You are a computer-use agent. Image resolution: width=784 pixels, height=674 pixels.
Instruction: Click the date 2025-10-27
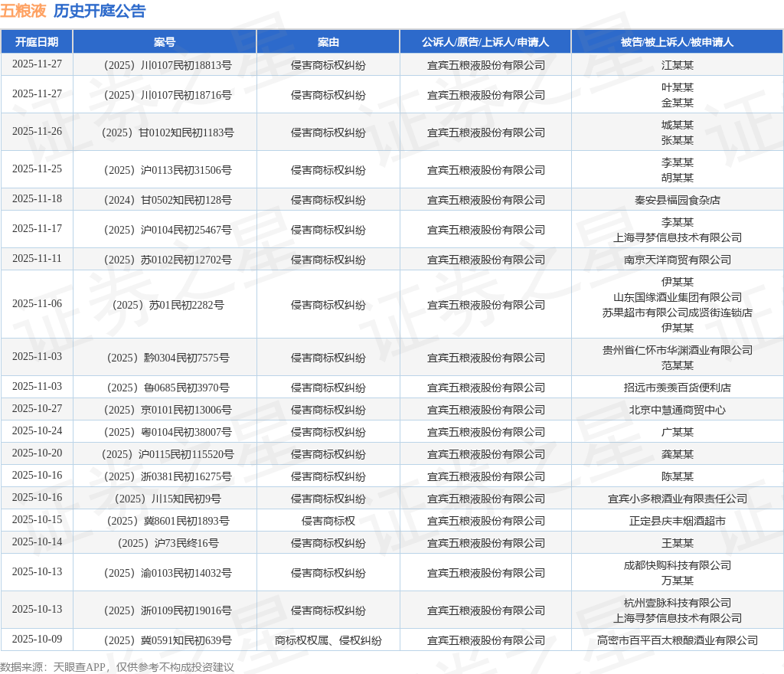37,408
